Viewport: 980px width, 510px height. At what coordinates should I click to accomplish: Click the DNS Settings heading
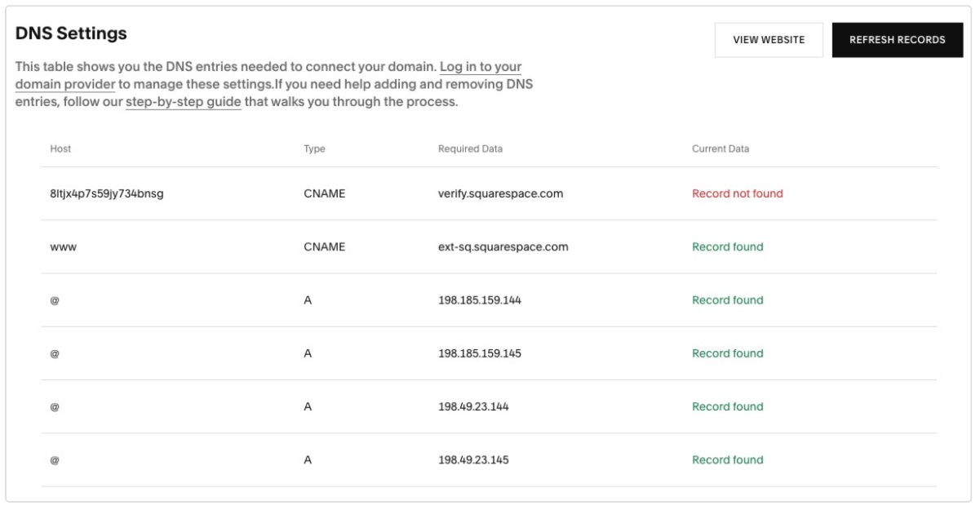(x=71, y=34)
